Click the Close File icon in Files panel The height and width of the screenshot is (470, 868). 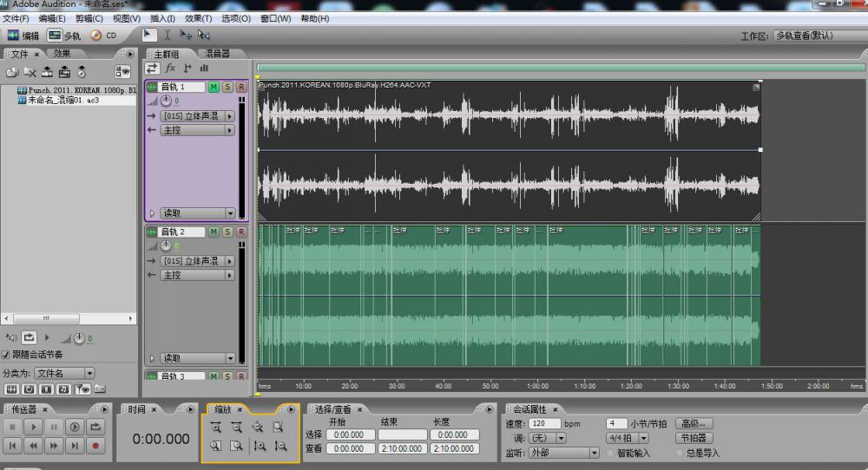(x=30, y=72)
